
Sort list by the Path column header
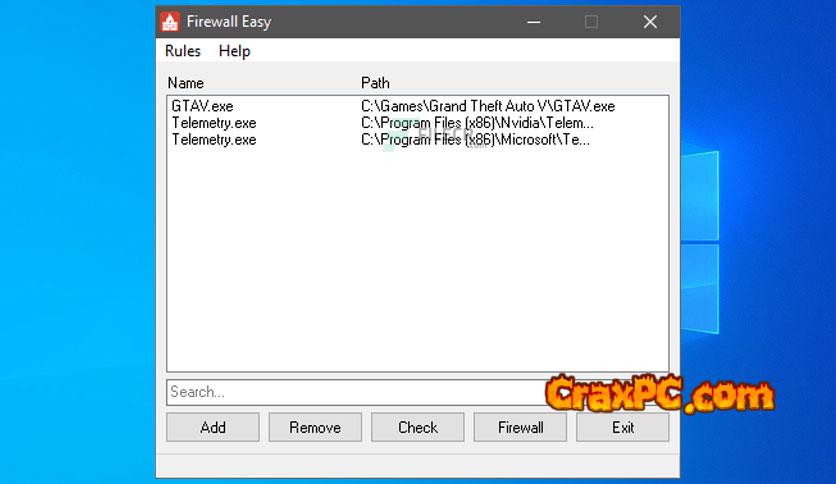click(375, 83)
